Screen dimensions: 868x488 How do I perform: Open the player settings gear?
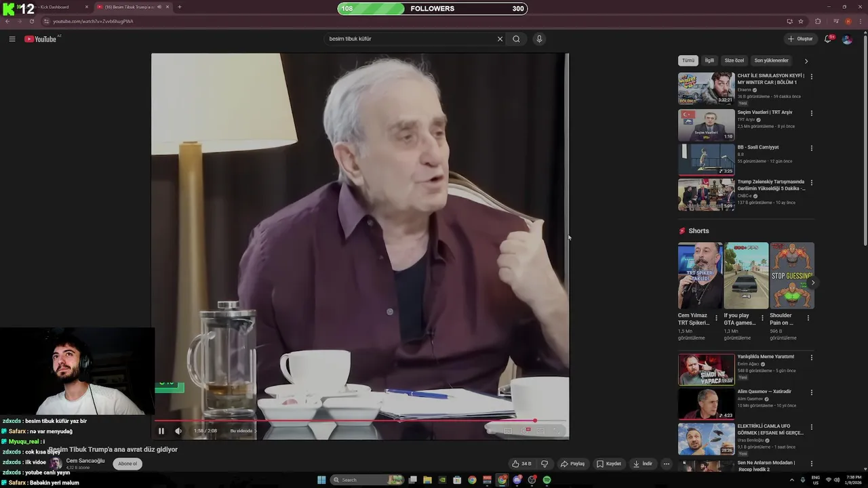pyautogui.click(x=525, y=430)
